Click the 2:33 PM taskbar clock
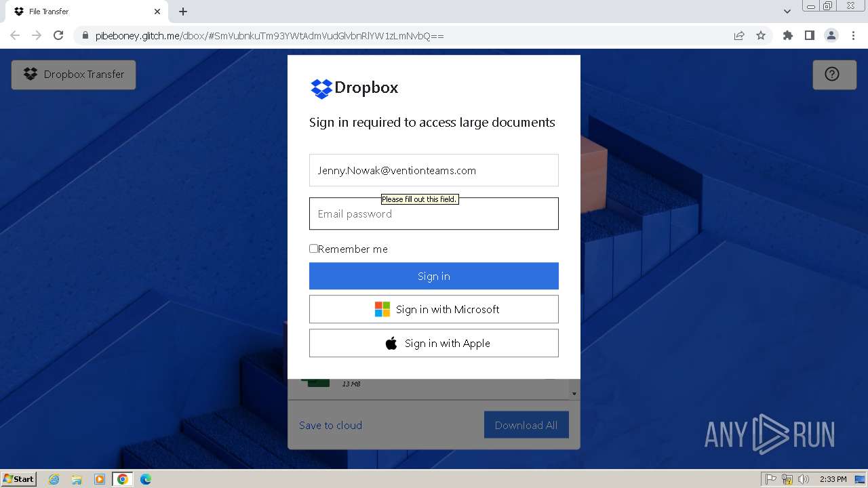Screen dimensions: 868x488 click(833, 479)
